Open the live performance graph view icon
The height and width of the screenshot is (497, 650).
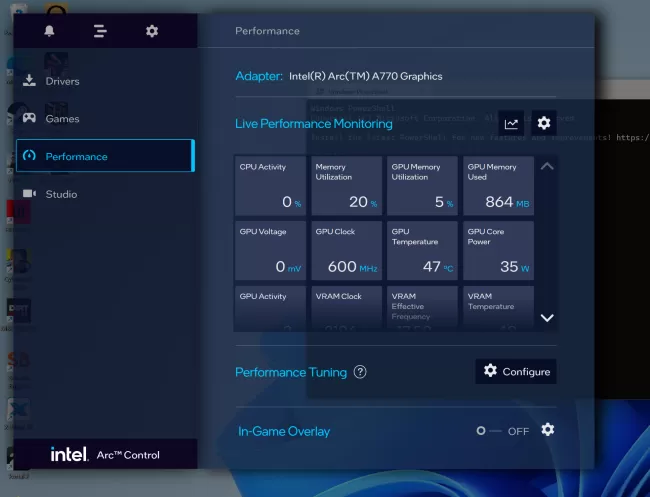point(512,124)
